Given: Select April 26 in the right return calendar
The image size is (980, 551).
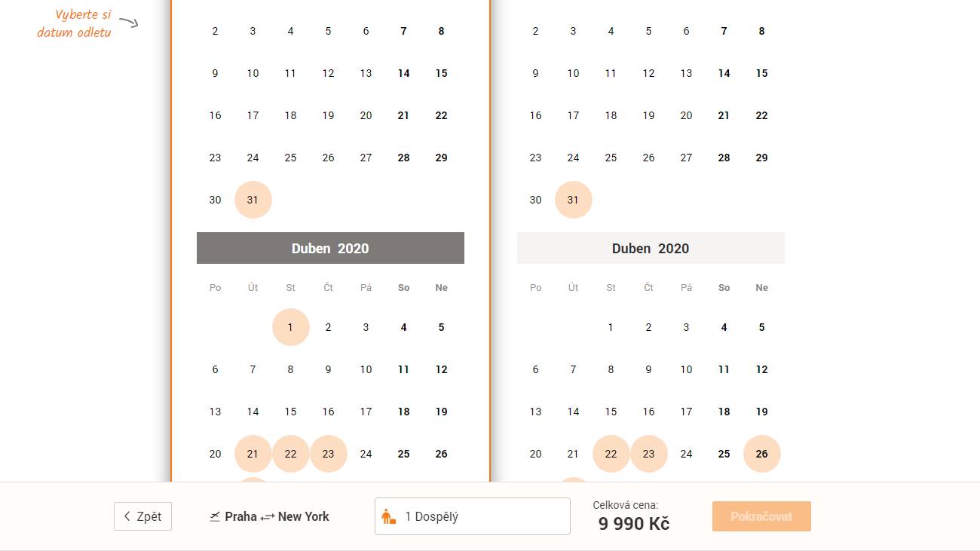Looking at the screenshot, I should click(x=762, y=454).
